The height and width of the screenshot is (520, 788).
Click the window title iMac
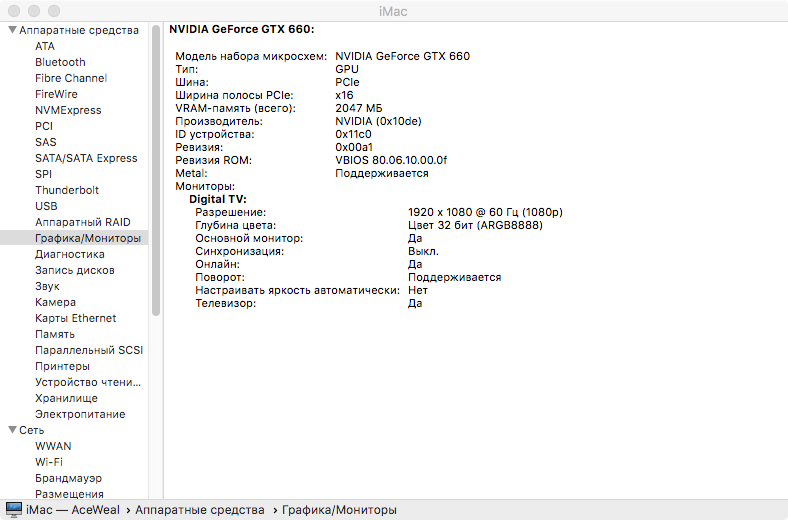[x=393, y=11]
